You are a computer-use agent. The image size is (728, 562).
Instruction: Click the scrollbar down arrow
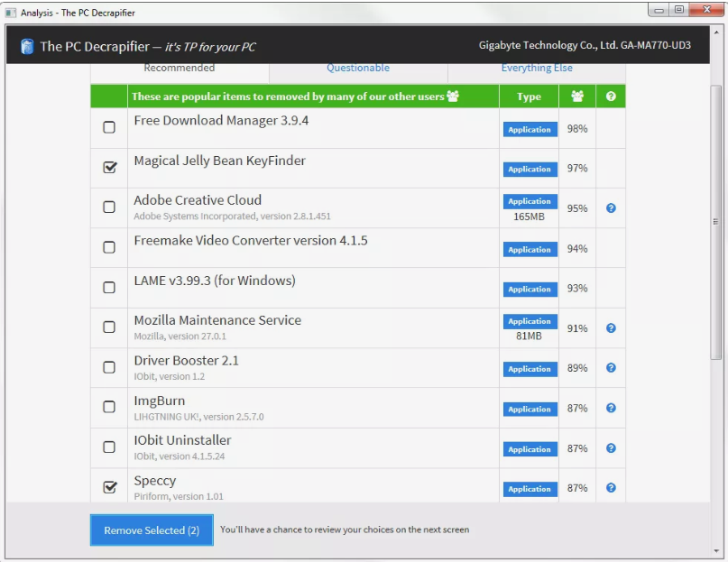(x=716, y=551)
